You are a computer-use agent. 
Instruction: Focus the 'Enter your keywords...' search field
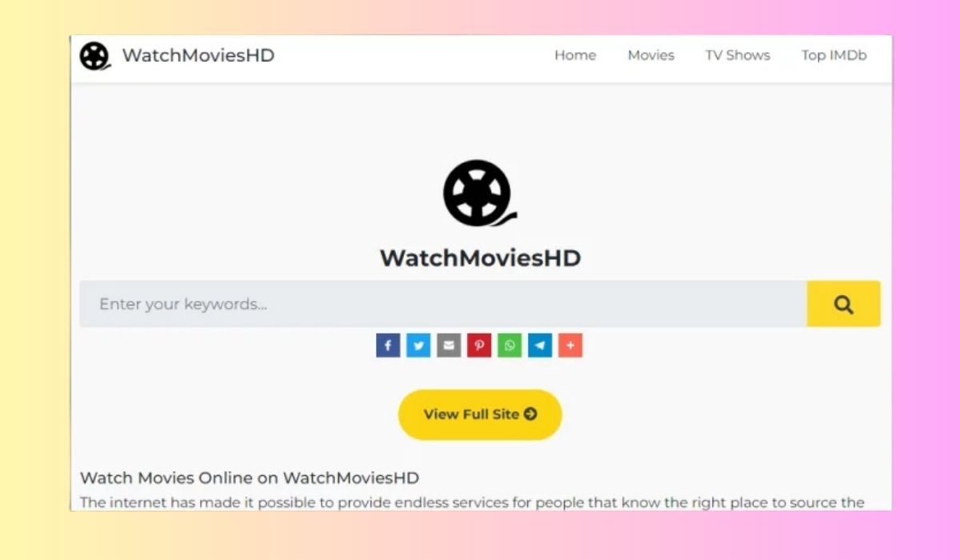(442, 304)
